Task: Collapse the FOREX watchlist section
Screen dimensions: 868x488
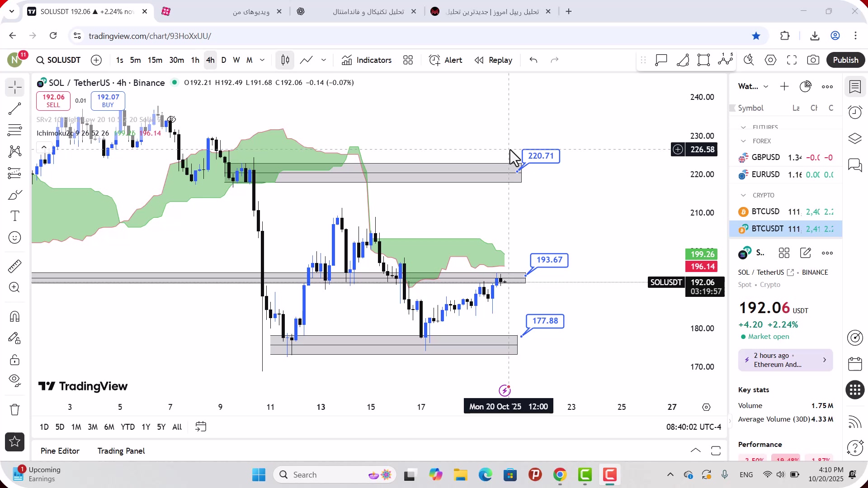Action: [743, 141]
